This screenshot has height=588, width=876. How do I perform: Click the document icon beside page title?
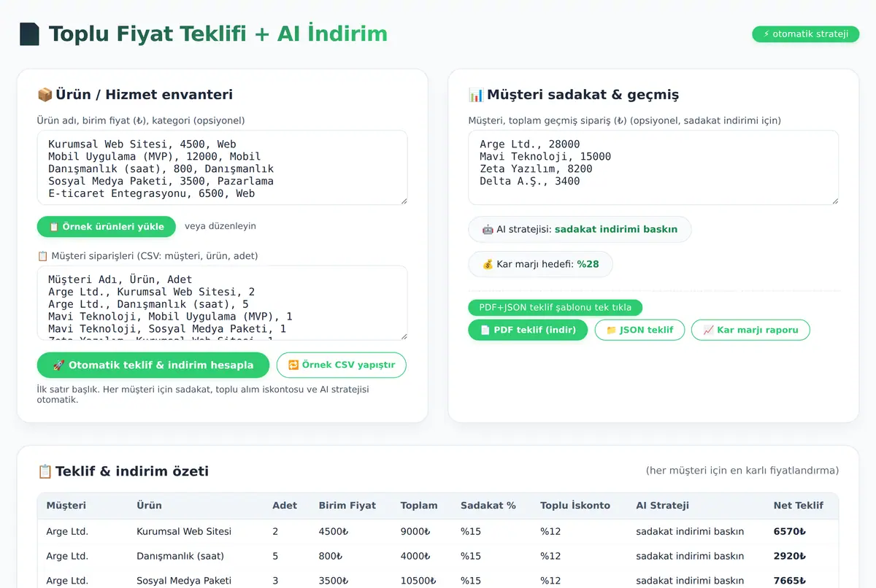click(x=29, y=34)
